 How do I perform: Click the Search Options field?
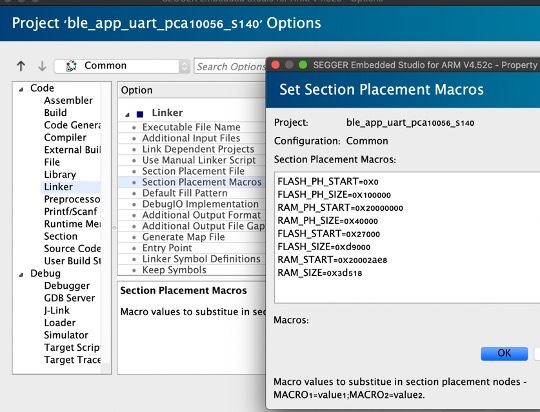click(x=230, y=66)
